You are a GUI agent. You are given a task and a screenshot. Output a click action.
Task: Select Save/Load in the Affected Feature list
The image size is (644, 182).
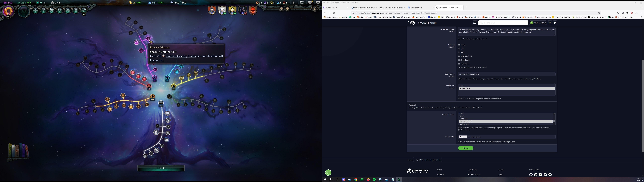463,119
